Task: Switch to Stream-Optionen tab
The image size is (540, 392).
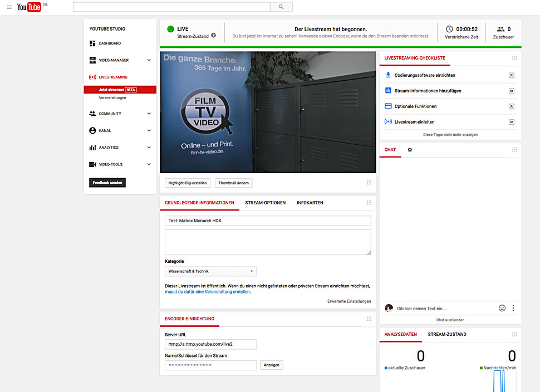Action: pos(265,203)
